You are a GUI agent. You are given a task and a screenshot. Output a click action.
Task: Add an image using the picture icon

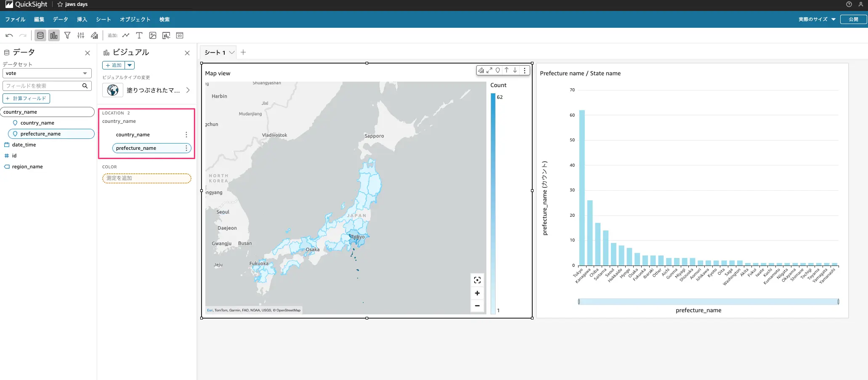153,35
